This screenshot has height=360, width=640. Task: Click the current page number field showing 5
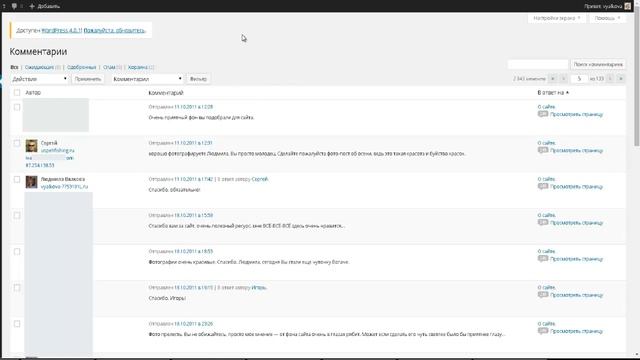point(579,78)
